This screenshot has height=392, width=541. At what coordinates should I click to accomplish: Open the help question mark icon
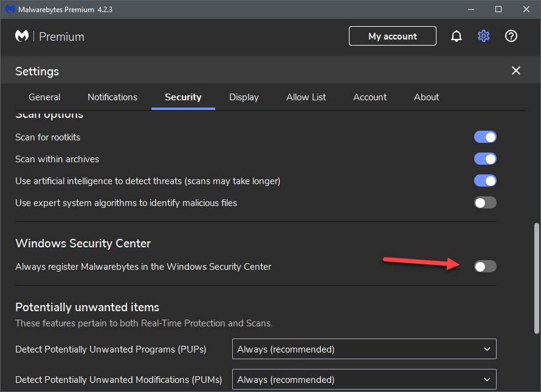point(511,36)
